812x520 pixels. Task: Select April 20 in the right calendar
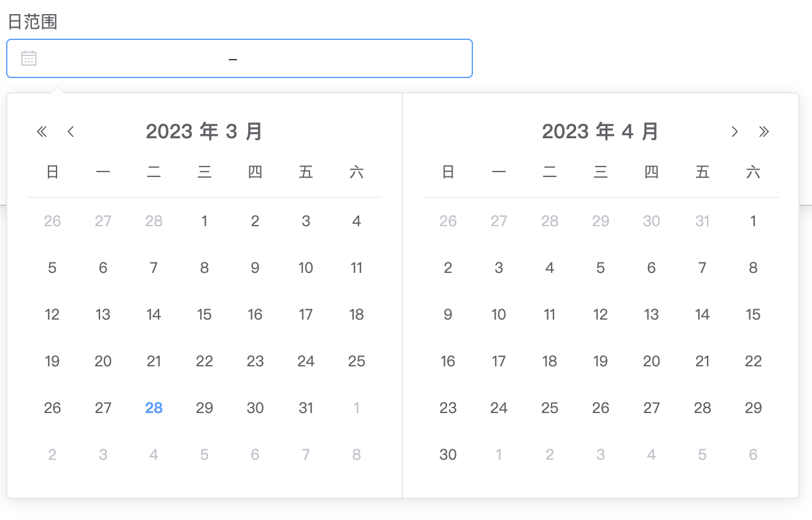pos(651,361)
